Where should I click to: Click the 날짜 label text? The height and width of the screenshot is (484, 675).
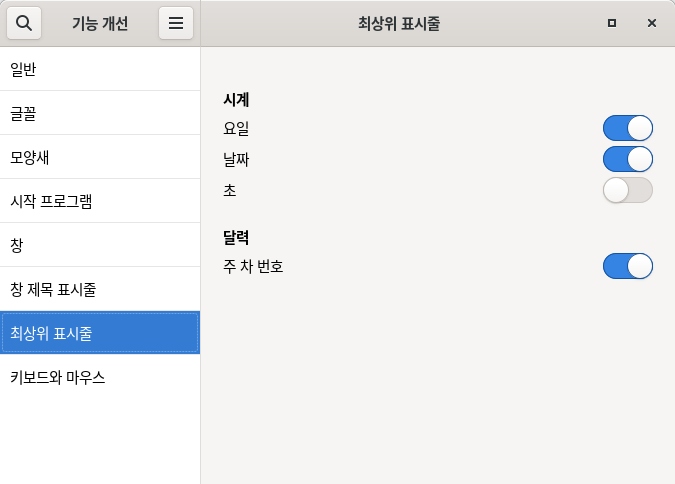(x=236, y=159)
